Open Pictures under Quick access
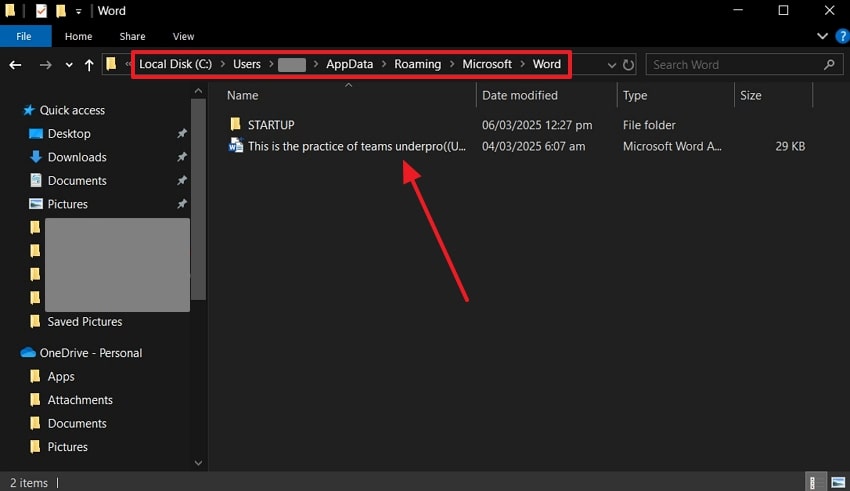850x491 pixels. pos(67,204)
